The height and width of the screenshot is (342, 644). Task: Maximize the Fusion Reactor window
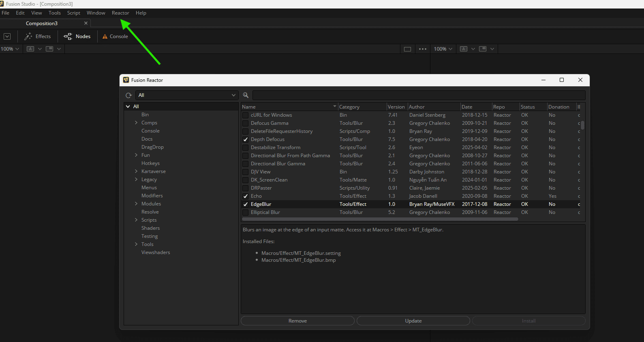562,80
